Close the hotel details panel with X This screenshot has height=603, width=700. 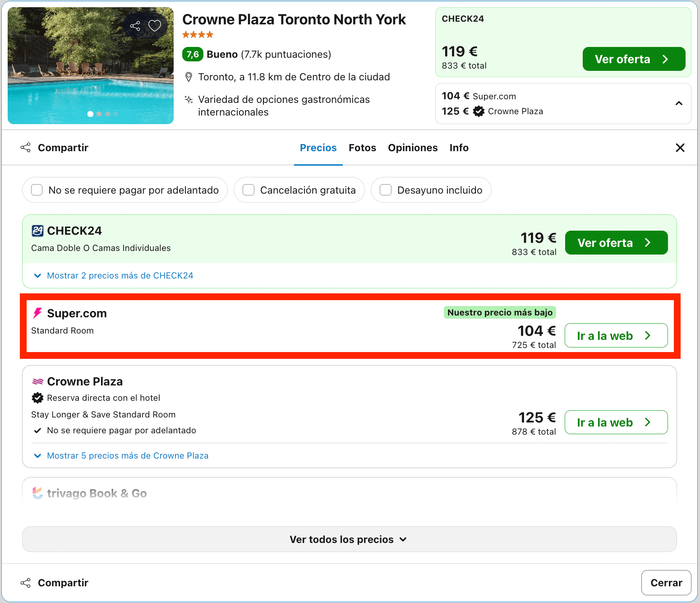[680, 148]
